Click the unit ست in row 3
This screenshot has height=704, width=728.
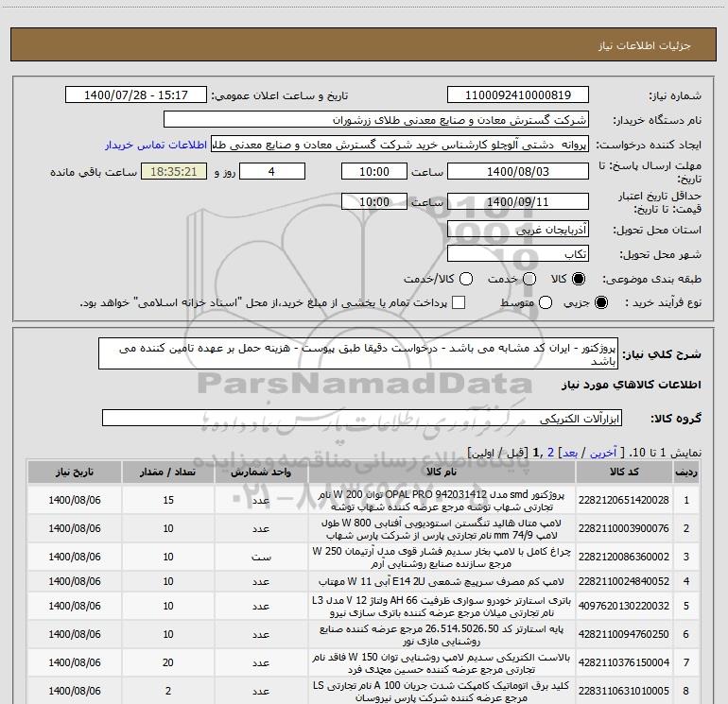coord(261,557)
